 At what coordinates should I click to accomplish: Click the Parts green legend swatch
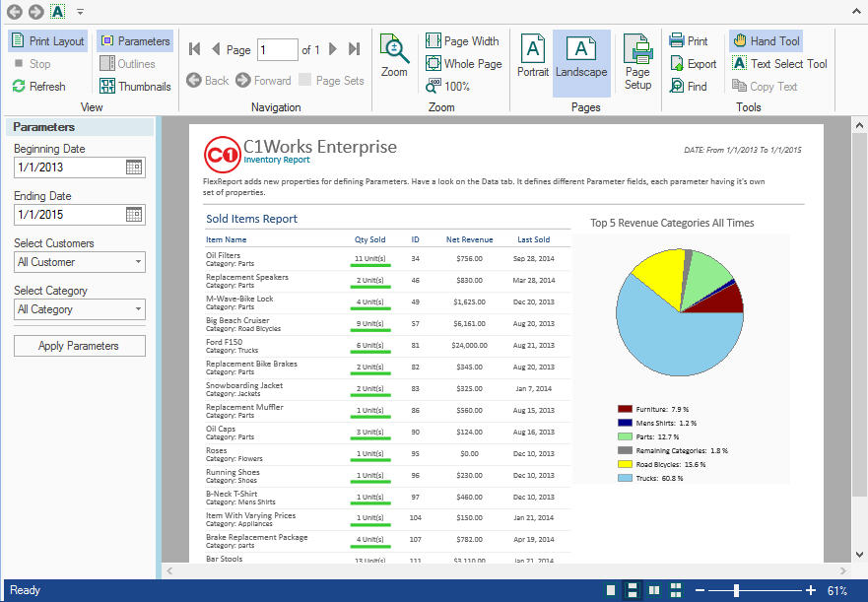click(625, 436)
